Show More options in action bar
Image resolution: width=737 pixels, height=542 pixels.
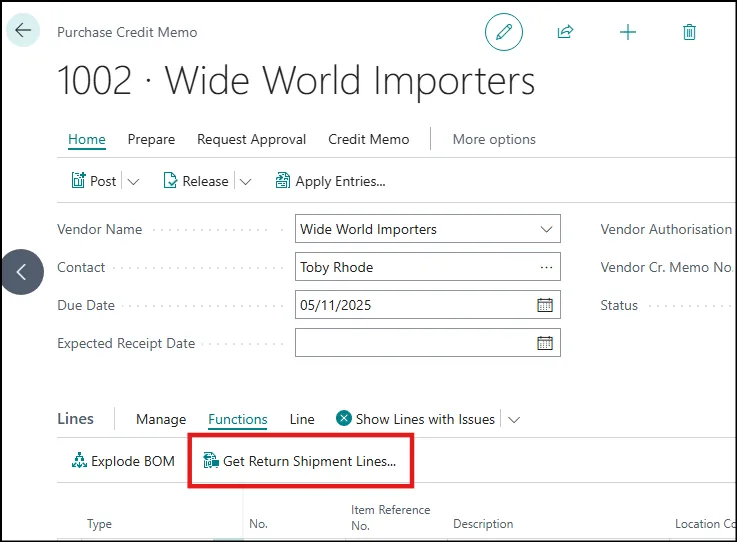(494, 140)
